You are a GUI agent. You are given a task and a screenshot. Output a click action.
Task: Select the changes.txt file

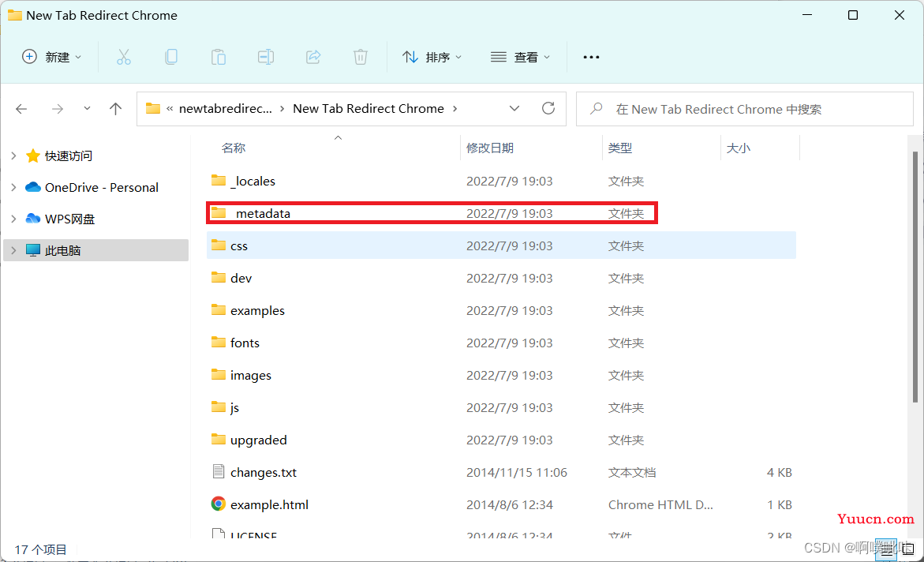point(501,472)
